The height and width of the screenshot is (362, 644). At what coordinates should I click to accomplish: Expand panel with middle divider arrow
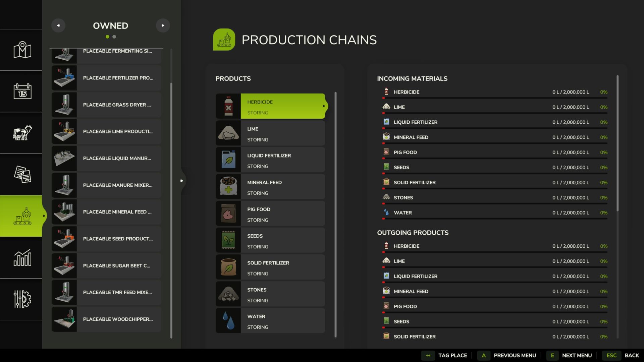[x=182, y=181]
